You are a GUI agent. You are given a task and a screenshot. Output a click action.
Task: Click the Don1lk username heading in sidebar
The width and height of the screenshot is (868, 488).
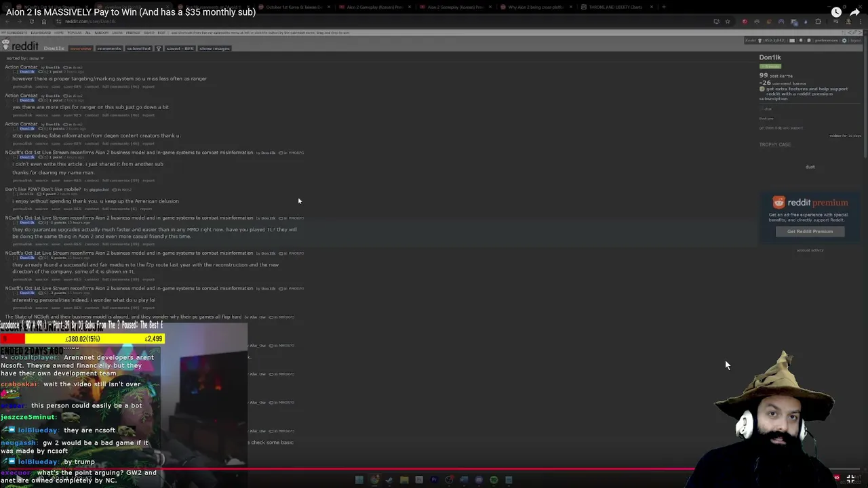[x=770, y=58]
